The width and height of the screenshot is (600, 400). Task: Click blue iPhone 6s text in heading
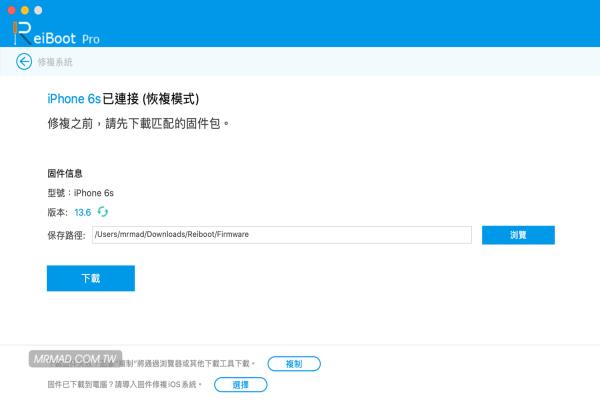74,99
